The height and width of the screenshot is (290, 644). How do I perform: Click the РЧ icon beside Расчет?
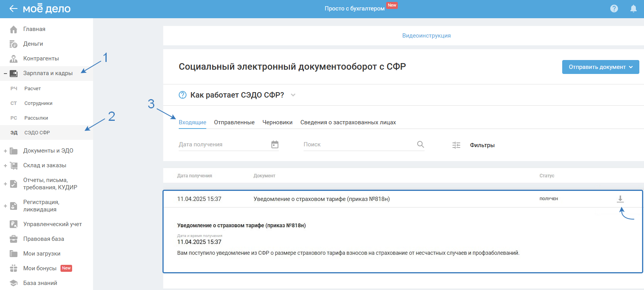[x=14, y=89]
